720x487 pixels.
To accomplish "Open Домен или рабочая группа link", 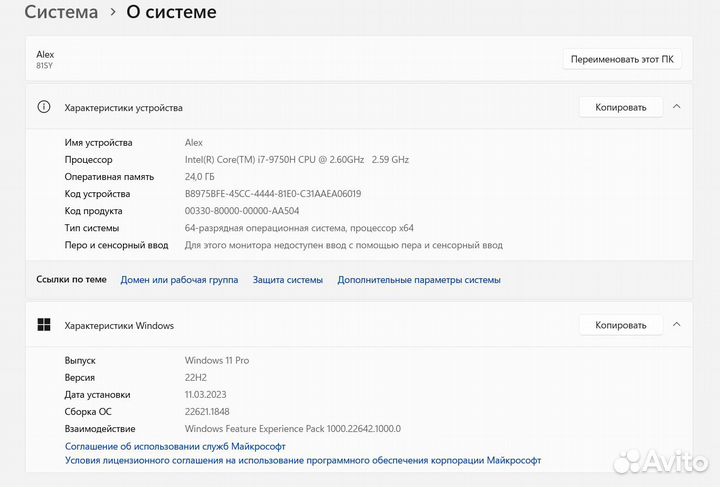I will click(179, 280).
